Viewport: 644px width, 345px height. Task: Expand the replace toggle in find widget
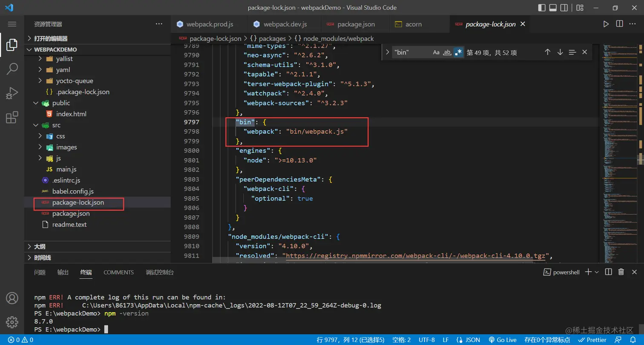[387, 52]
